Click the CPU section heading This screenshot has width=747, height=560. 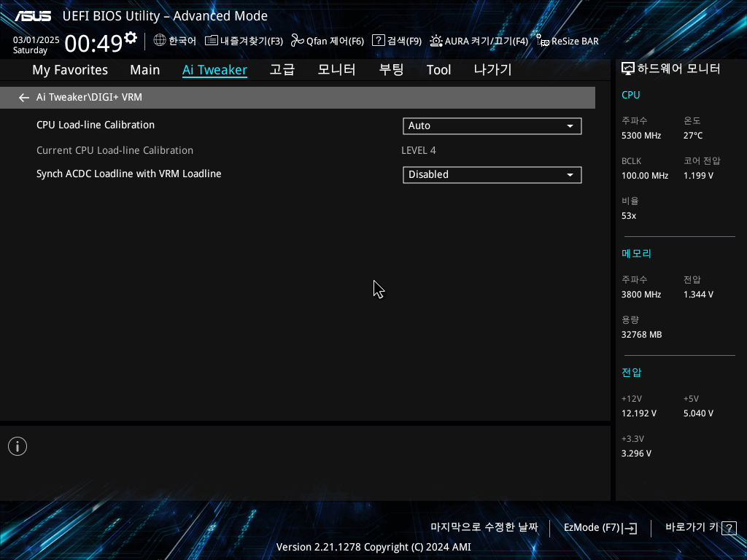pyautogui.click(x=631, y=95)
